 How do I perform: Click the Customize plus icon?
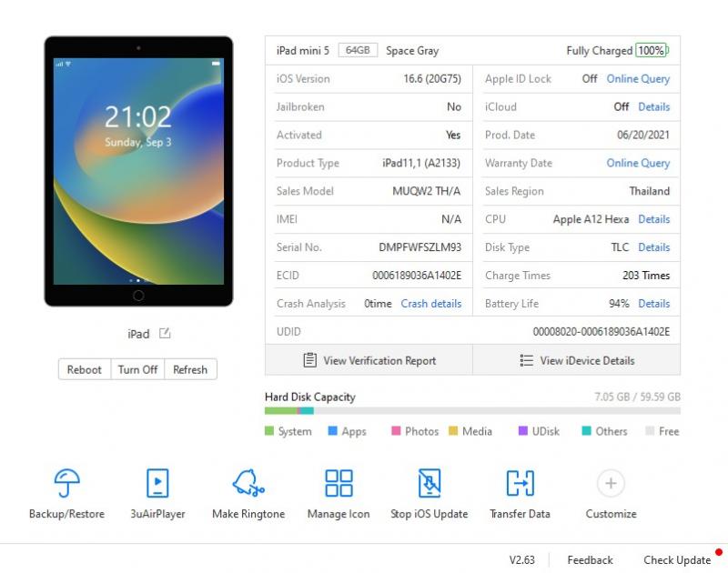[611, 483]
